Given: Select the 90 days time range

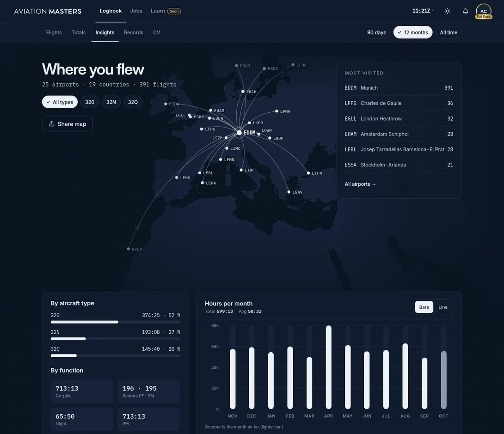Looking at the screenshot, I should coord(376,32).
